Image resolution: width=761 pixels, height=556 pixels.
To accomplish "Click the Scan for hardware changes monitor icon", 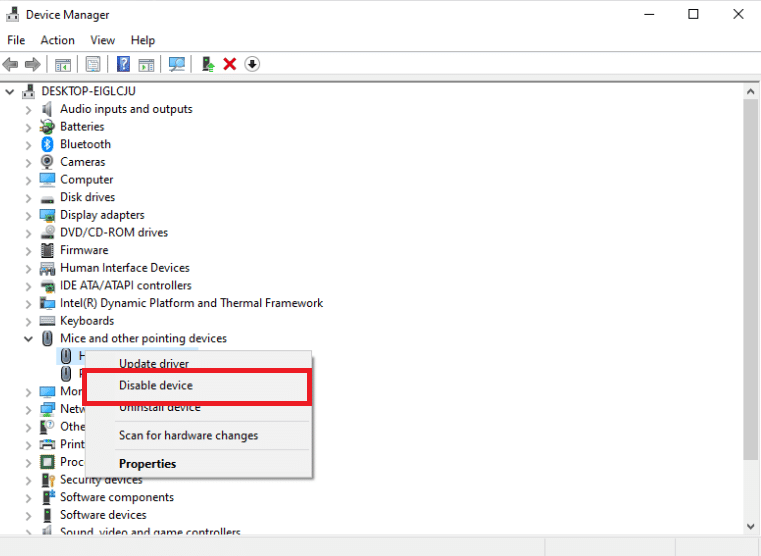I will tap(177, 64).
